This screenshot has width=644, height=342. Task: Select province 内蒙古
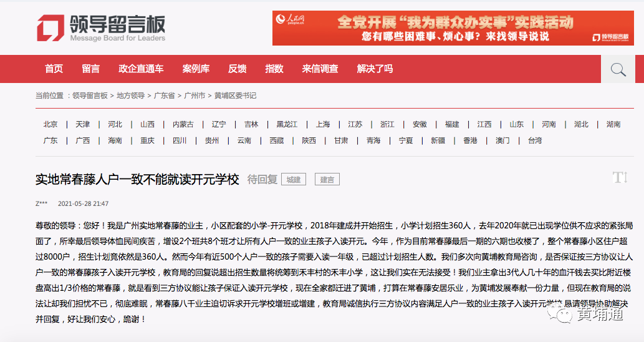point(183,124)
